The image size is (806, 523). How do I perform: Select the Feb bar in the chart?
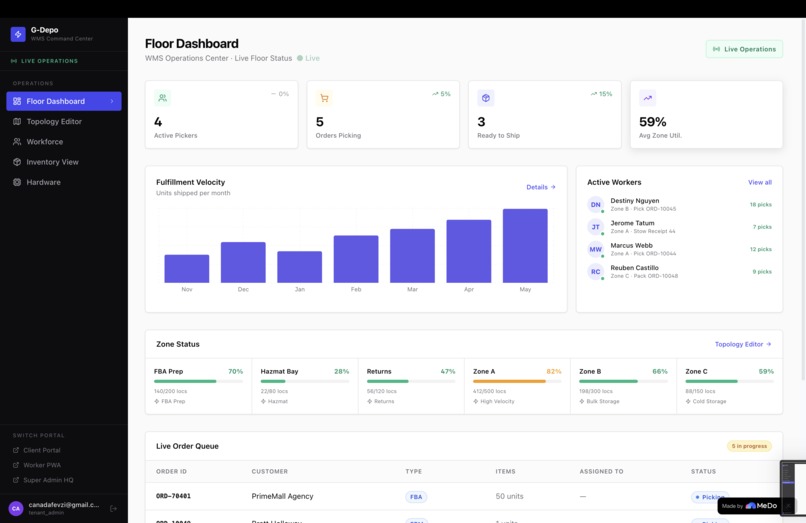click(x=356, y=259)
